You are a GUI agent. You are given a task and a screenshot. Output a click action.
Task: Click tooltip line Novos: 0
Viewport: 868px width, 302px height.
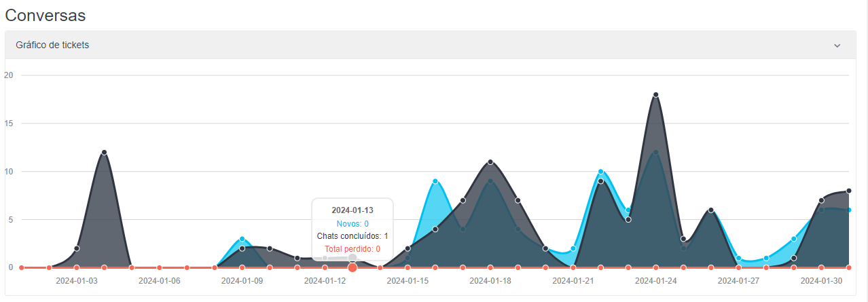click(x=352, y=223)
